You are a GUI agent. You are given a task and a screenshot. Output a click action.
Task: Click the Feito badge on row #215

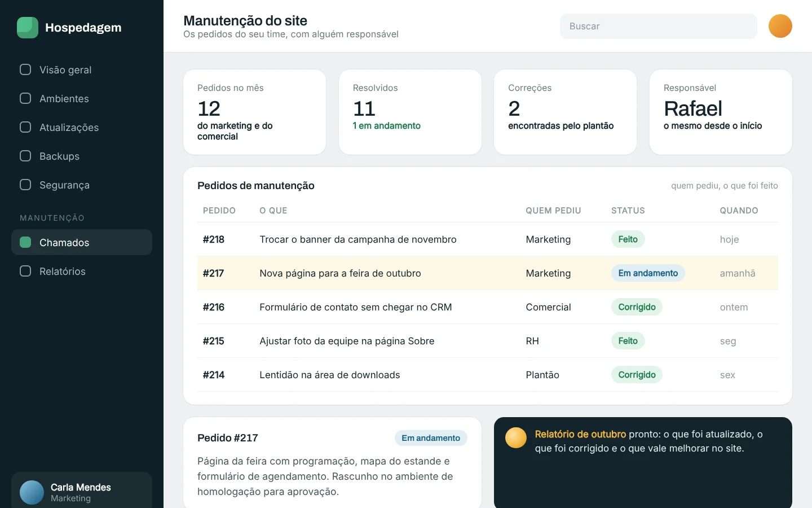click(628, 341)
